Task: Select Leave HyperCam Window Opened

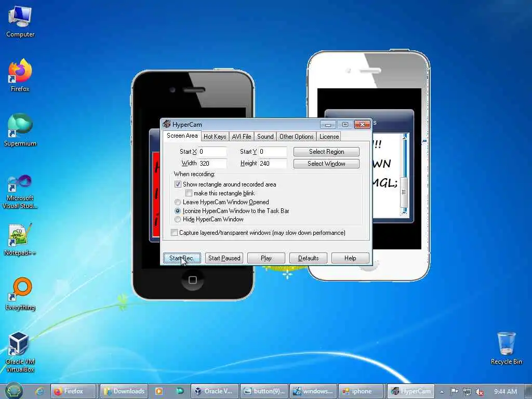Action: point(178,202)
